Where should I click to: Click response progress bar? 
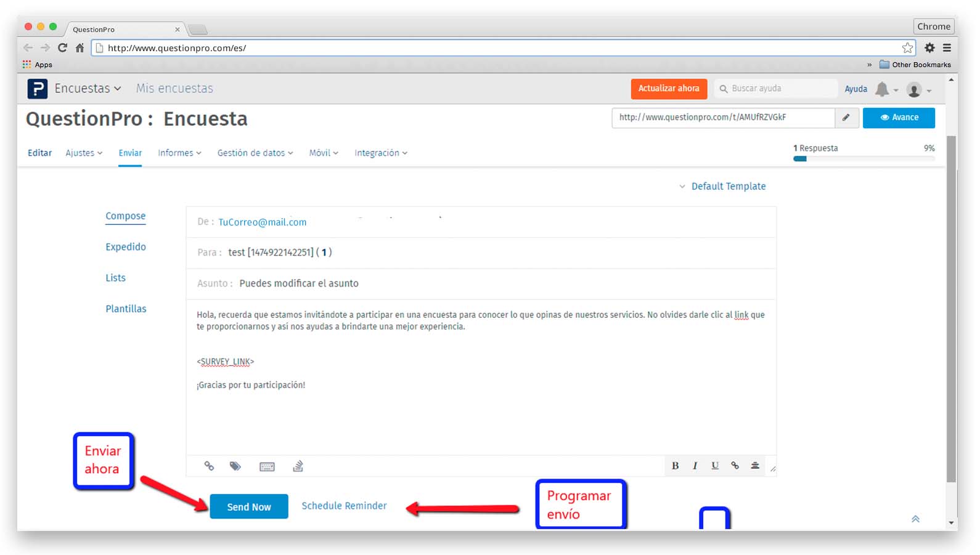tap(864, 159)
